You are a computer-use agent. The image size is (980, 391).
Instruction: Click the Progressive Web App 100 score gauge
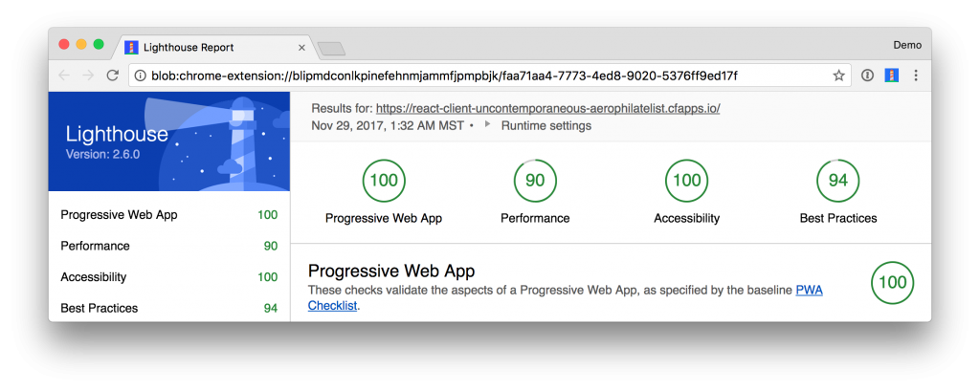384,181
